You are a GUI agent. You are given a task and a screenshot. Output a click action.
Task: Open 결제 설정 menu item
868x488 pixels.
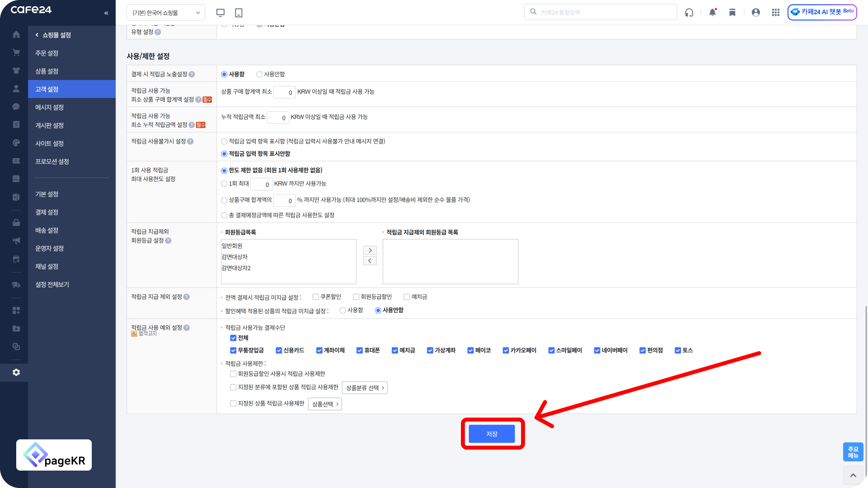(47, 212)
